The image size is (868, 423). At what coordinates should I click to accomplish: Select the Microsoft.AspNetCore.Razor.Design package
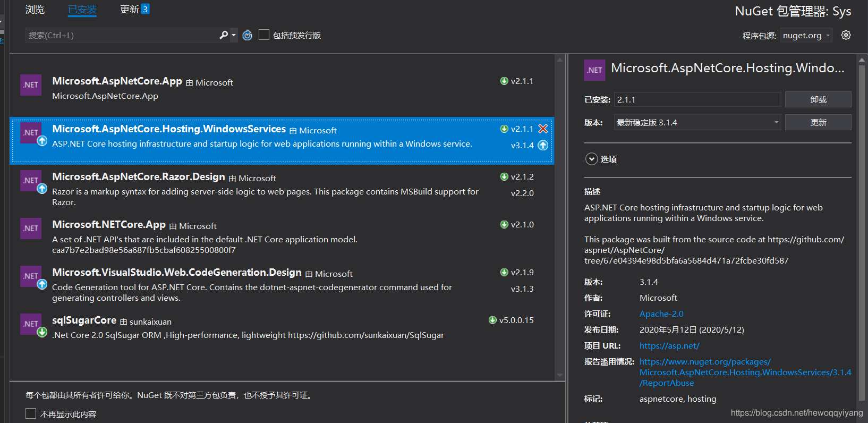(282, 189)
